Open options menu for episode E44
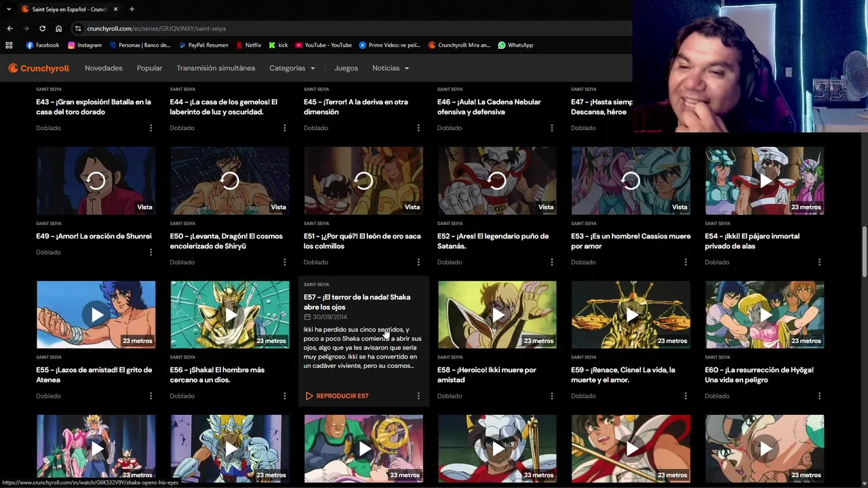This screenshot has width=868, height=488. point(284,128)
